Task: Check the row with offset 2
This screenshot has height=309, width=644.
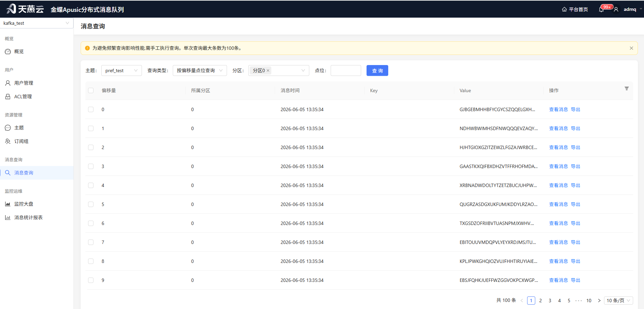Action: (91, 147)
